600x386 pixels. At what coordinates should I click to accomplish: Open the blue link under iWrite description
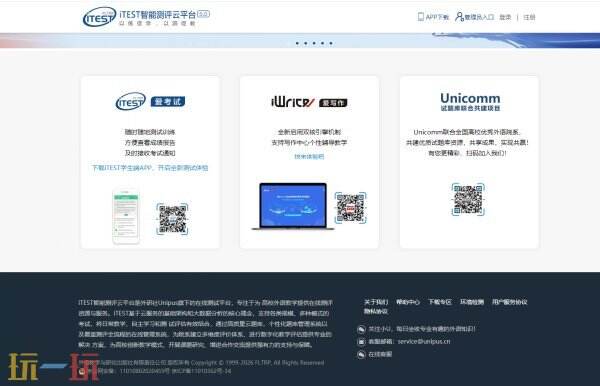[x=309, y=156]
